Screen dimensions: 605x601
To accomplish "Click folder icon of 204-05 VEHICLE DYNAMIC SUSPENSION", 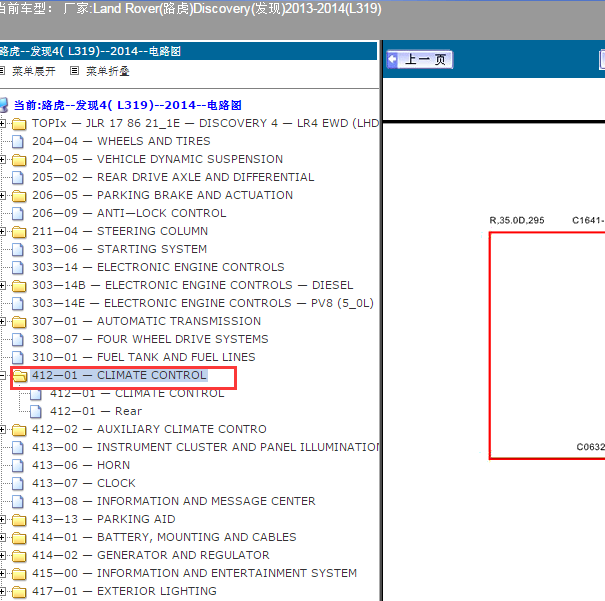I will tap(19, 160).
